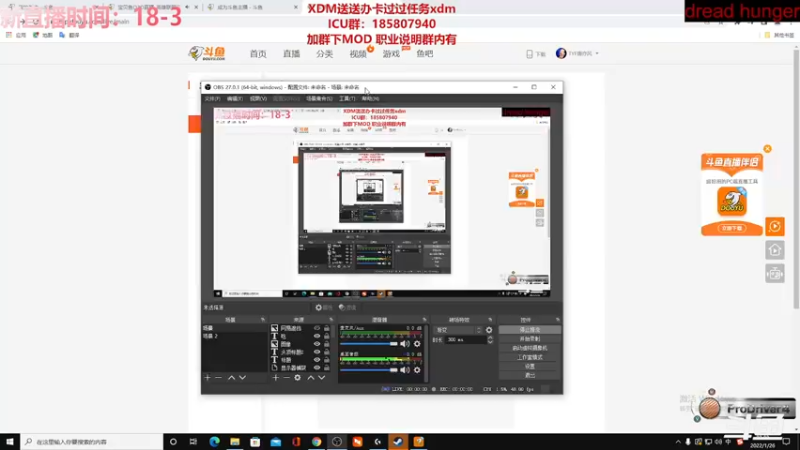This screenshot has height=450, width=800.
Task: Open source properties gear below sources list
Action: click(297, 378)
